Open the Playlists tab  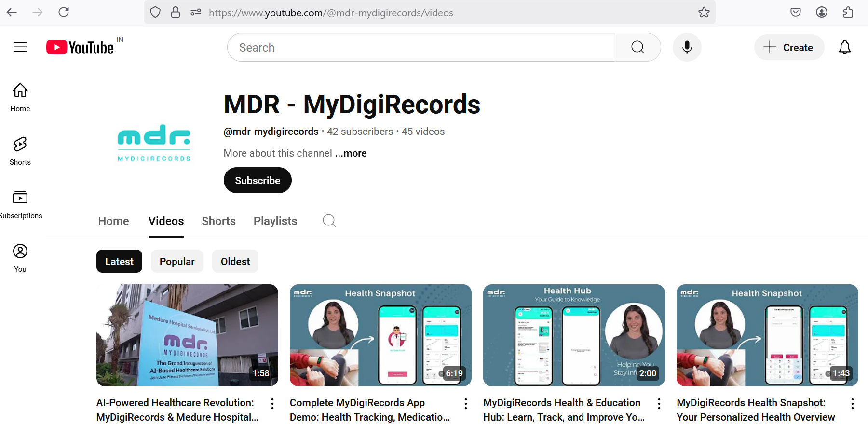[x=275, y=221]
